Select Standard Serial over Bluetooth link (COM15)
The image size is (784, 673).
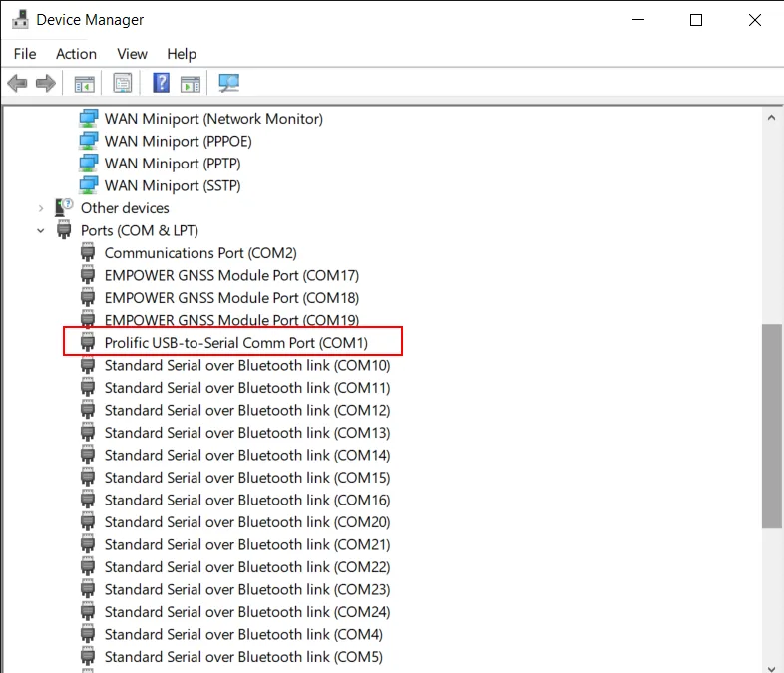point(247,478)
